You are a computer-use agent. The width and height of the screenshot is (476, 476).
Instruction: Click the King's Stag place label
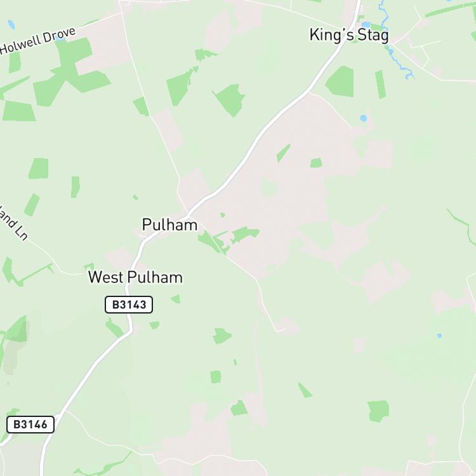click(x=349, y=35)
